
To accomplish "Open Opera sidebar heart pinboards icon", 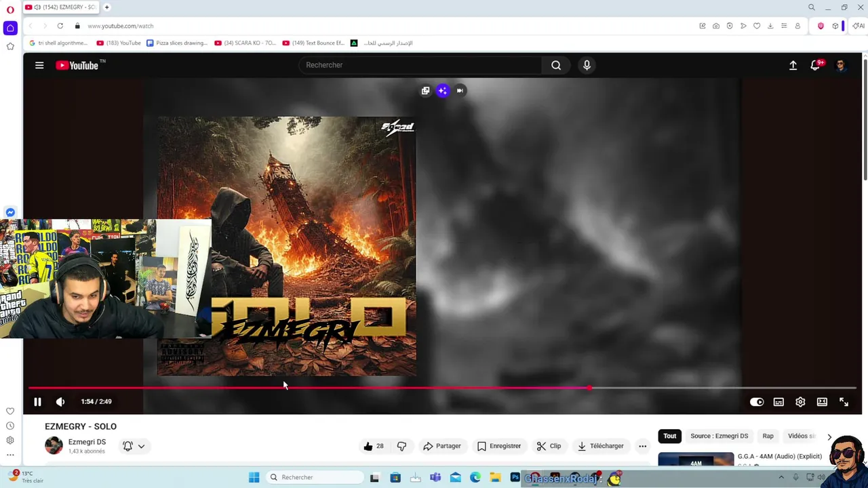I will click(x=10, y=411).
